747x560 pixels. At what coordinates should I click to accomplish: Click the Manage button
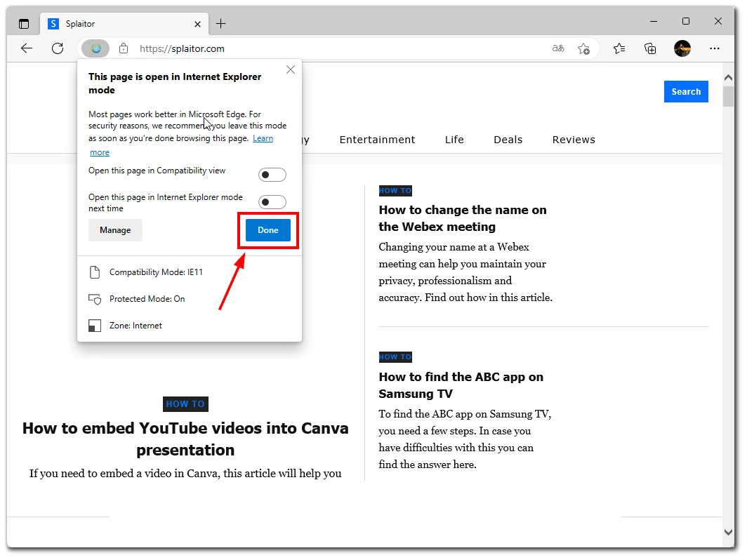tap(115, 230)
